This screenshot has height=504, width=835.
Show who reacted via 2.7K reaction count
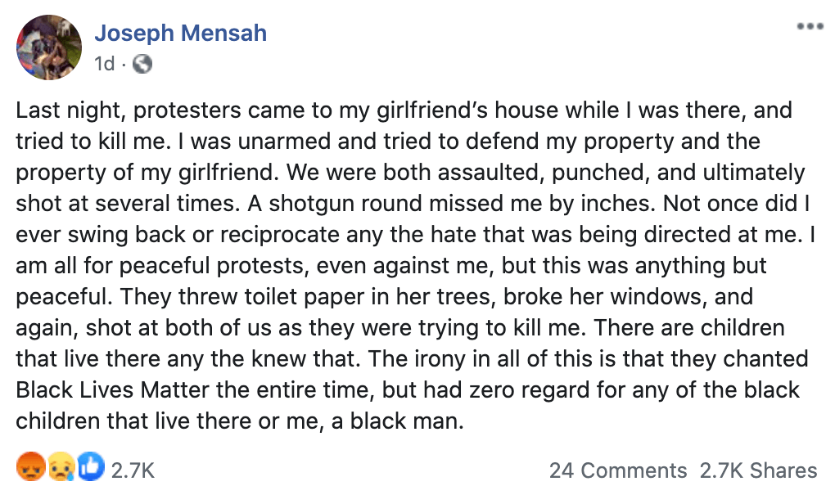(x=133, y=470)
